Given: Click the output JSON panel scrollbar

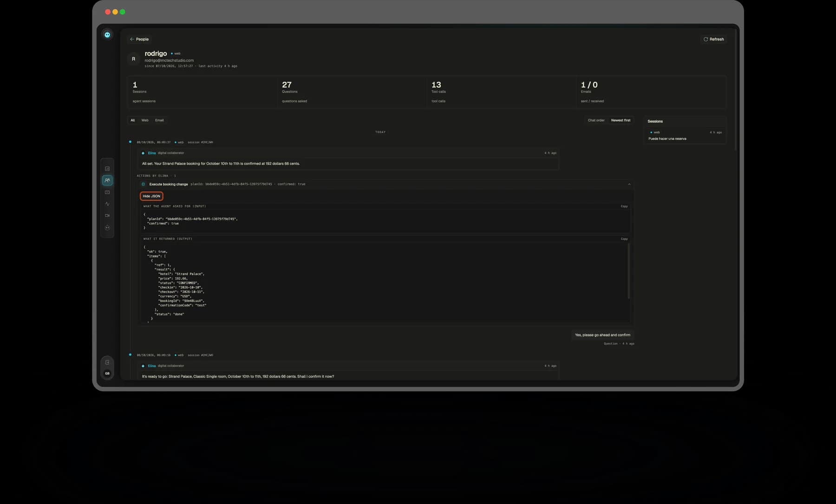Looking at the screenshot, I should click(629, 271).
